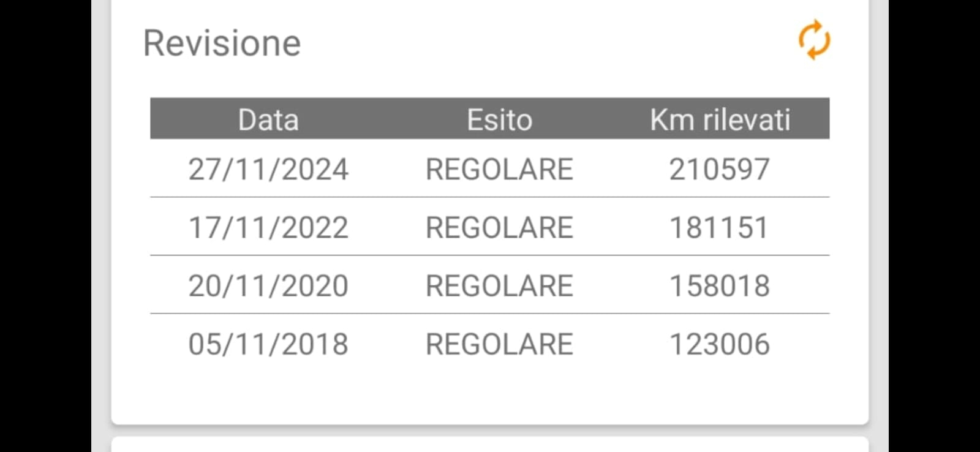Click the Revisione section title
The height and width of the screenshot is (452, 980).
click(x=222, y=43)
